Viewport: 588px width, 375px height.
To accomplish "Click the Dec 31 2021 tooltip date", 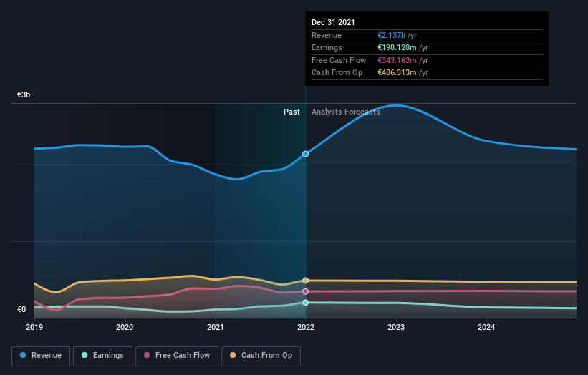I will click(x=333, y=22).
